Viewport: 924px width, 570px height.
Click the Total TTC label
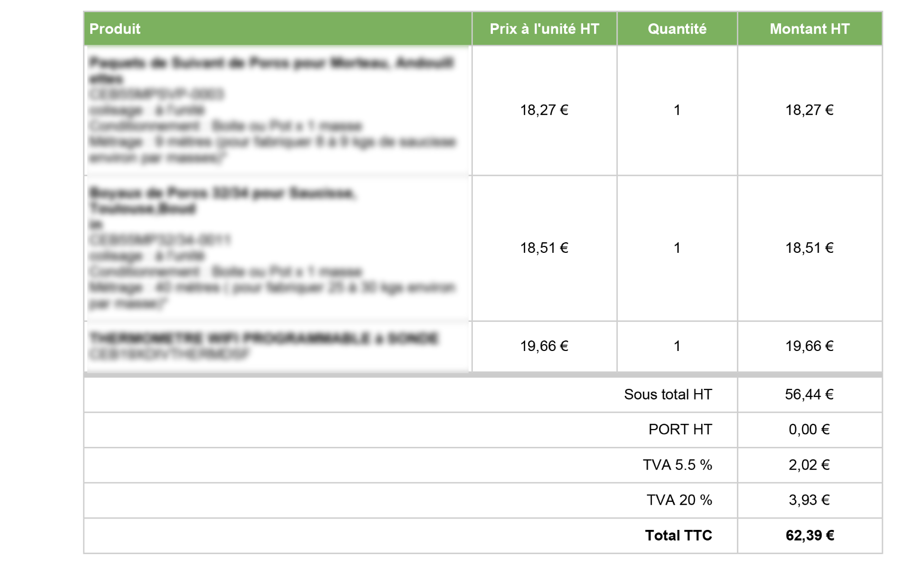[x=678, y=536]
